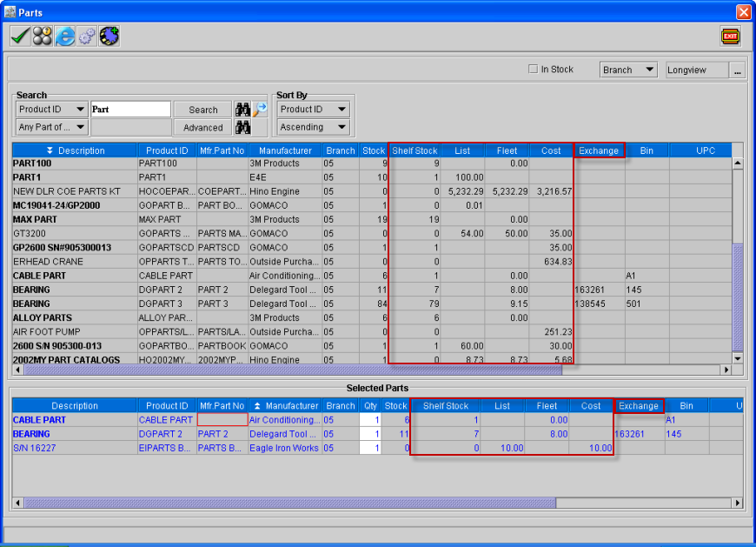The width and height of the screenshot is (756, 547).
Task: Click upper table Shelf Stock header
Action: pos(414,150)
